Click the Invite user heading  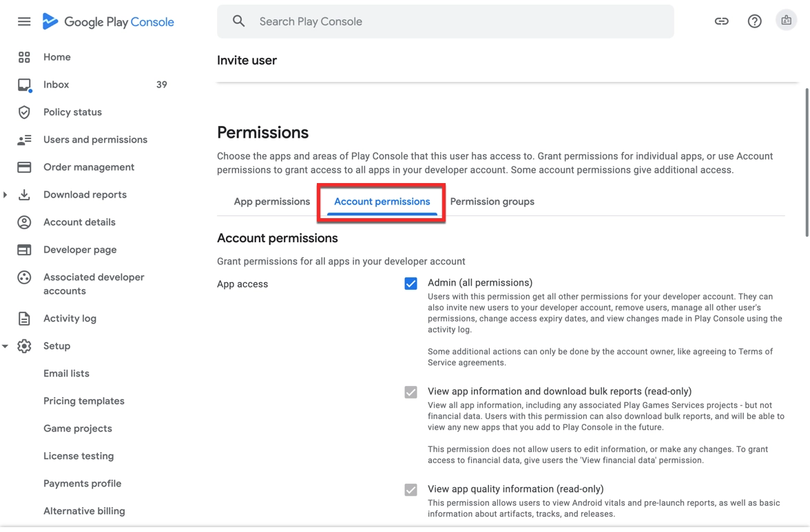247,61
